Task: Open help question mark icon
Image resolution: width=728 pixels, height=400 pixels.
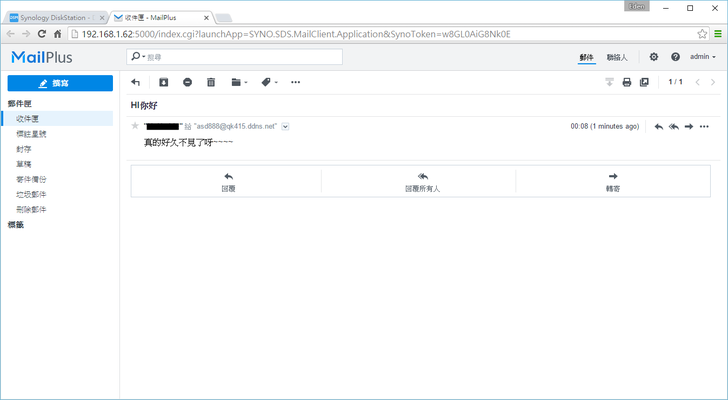Action: tap(676, 57)
